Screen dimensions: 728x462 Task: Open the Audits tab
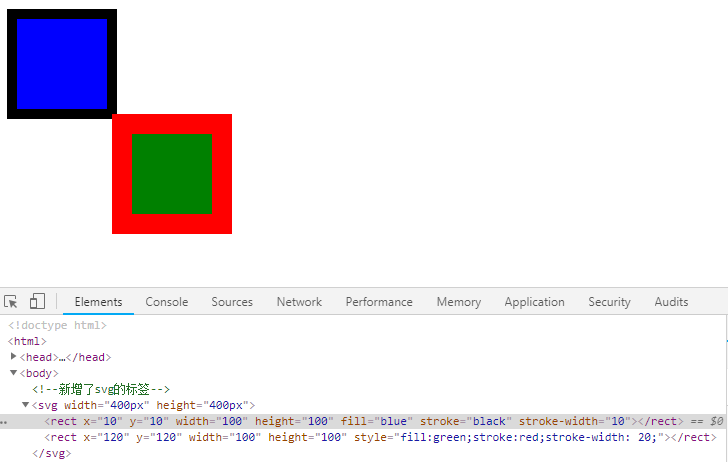click(x=671, y=302)
